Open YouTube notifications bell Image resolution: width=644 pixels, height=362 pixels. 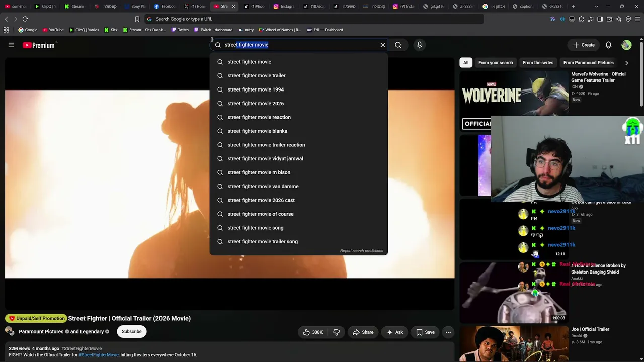pyautogui.click(x=608, y=45)
